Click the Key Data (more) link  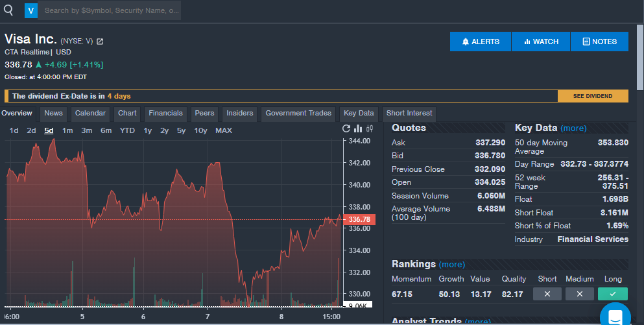tap(573, 128)
